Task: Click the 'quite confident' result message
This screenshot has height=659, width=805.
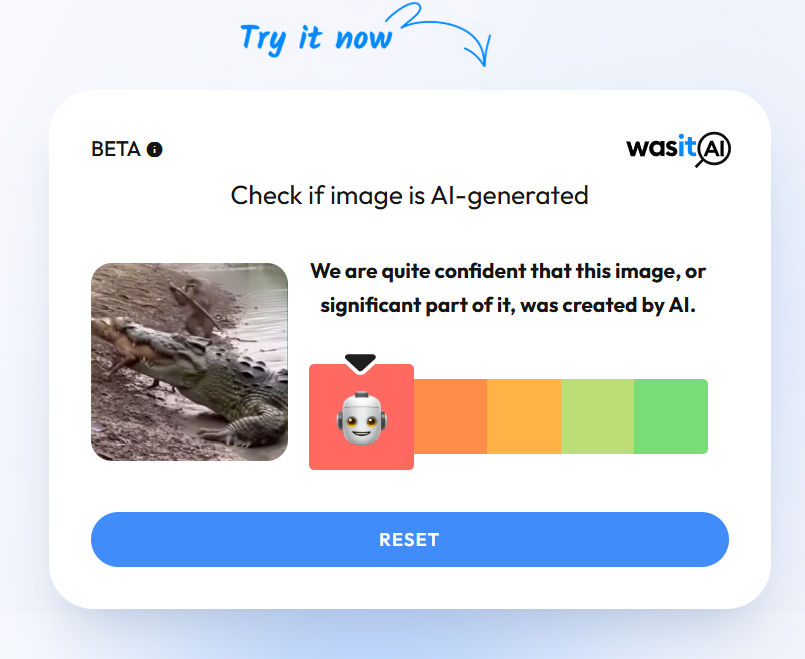Action: (508, 288)
